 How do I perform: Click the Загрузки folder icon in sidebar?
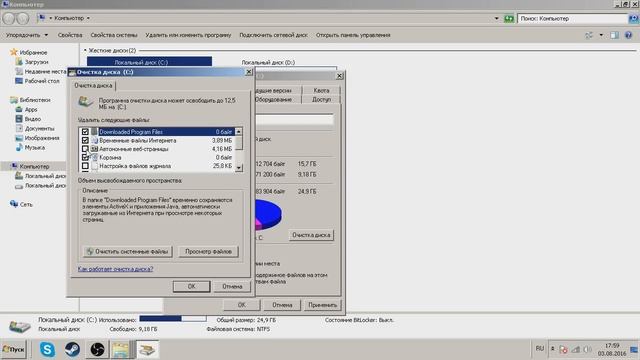pos(19,62)
